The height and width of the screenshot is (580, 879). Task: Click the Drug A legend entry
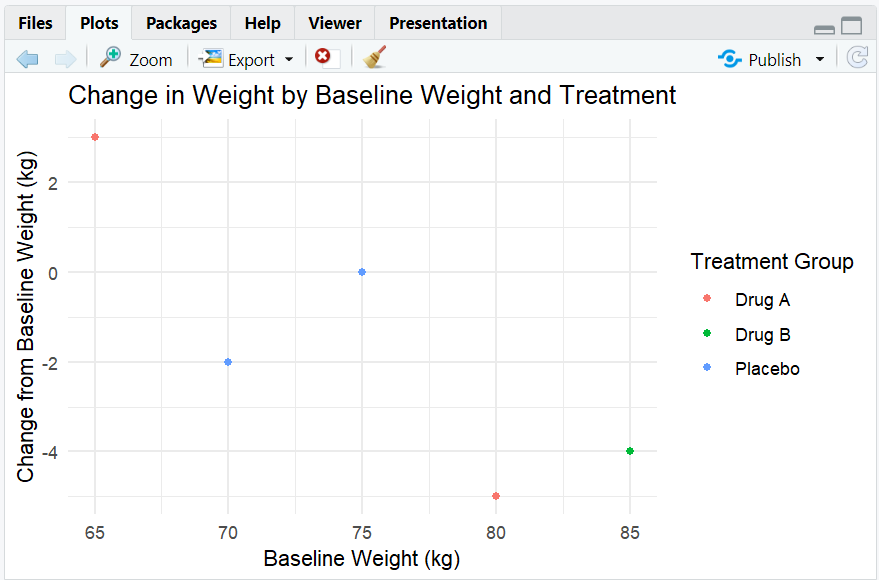click(746, 300)
